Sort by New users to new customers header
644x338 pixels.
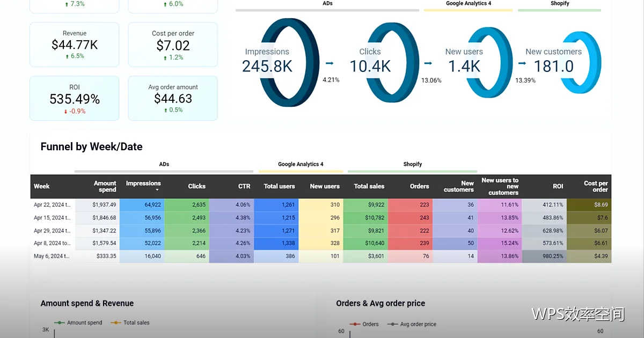(x=500, y=186)
